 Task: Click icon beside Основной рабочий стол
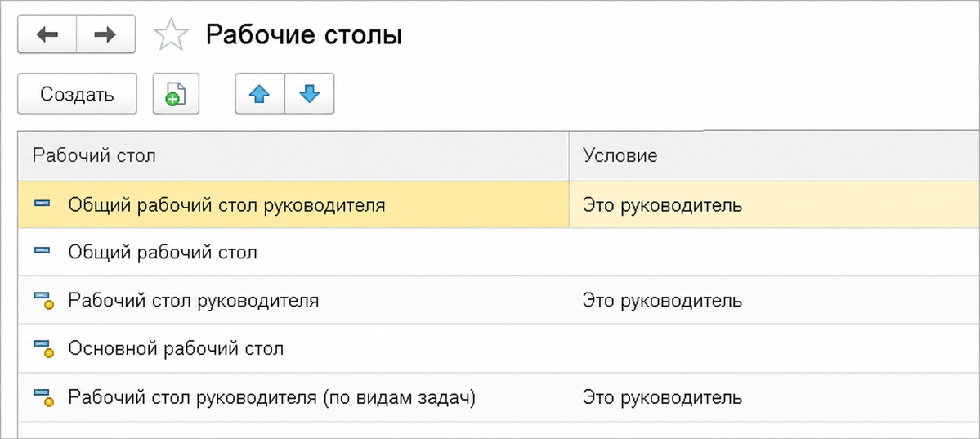pos(43,350)
